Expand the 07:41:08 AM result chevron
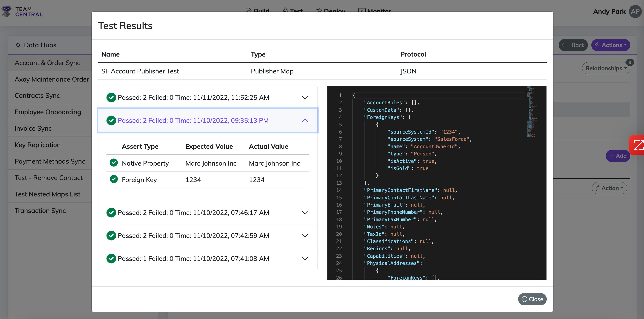Viewport: 644px width, 319px height. [x=305, y=258]
